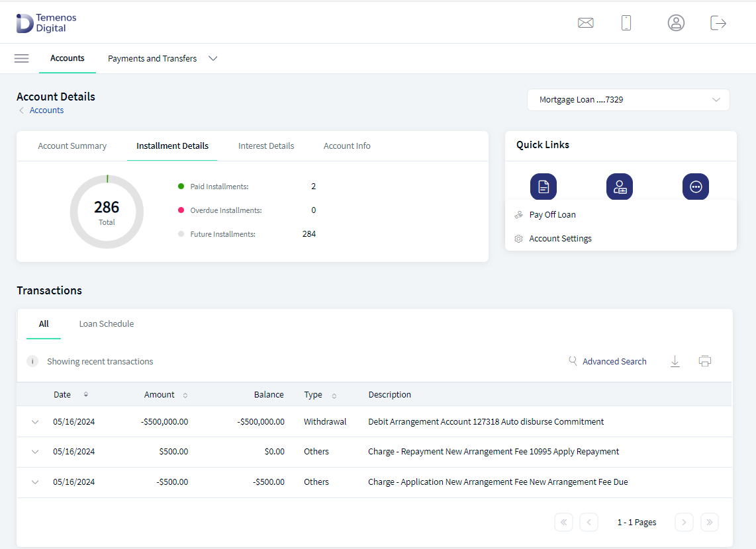Click the Charge - Application New Arrangement Fee description

[x=498, y=482]
